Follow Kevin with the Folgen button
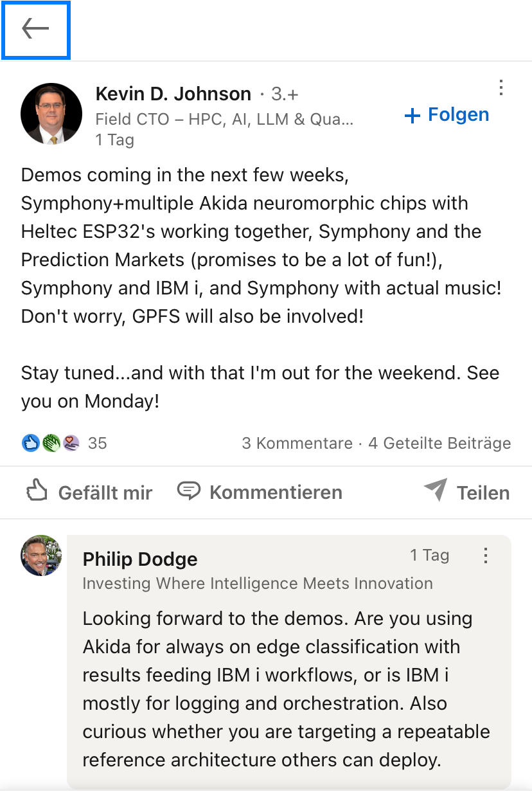 pyautogui.click(x=447, y=115)
